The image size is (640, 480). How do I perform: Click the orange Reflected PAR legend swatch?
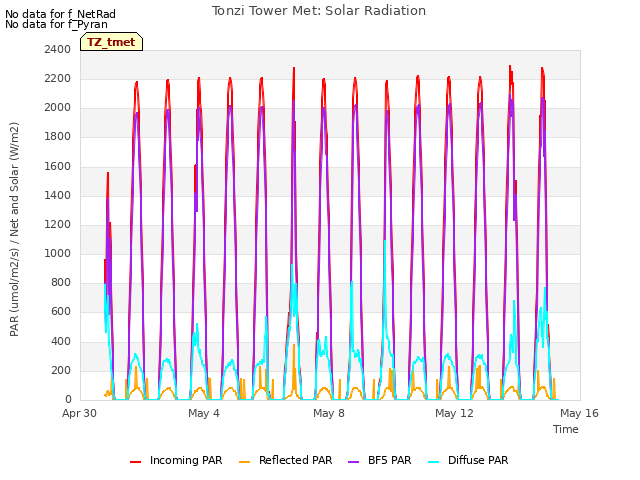[x=244, y=462]
